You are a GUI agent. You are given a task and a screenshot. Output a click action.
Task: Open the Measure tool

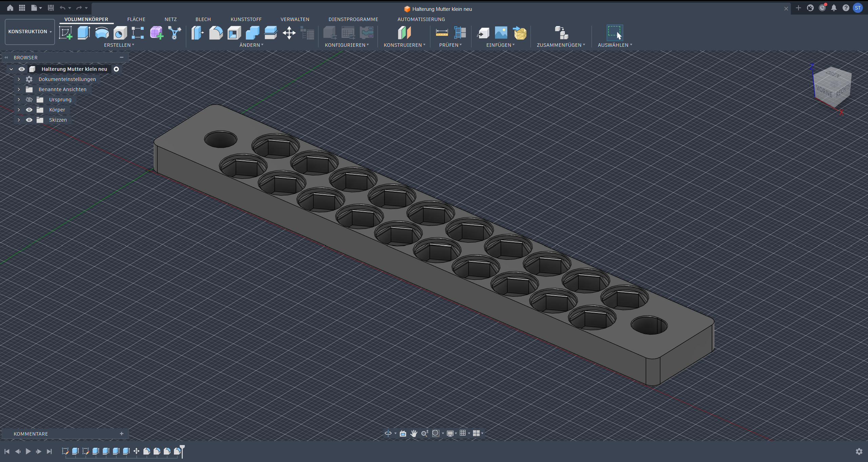click(442, 33)
